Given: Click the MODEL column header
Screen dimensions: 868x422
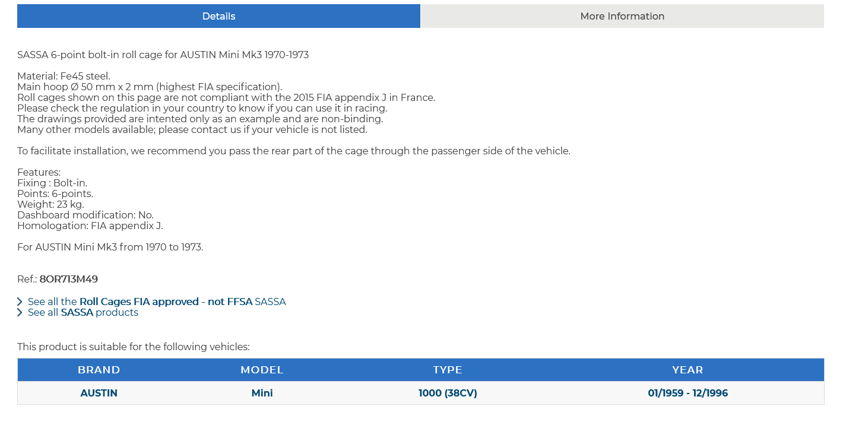Looking at the screenshot, I should tap(262, 370).
